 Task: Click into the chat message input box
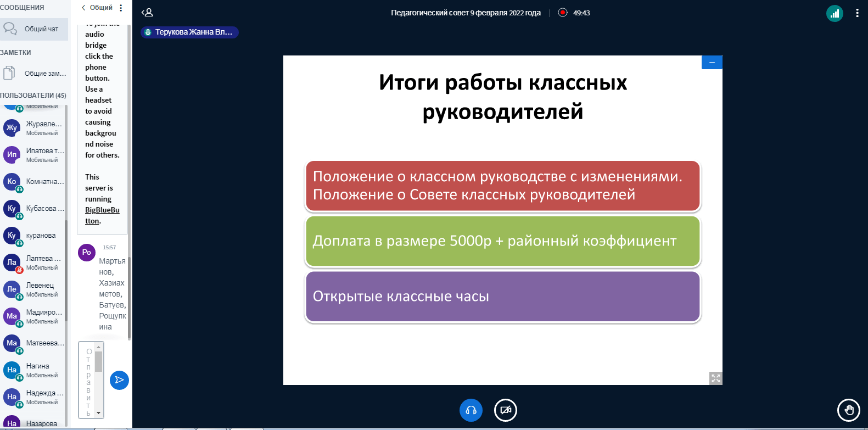point(88,380)
